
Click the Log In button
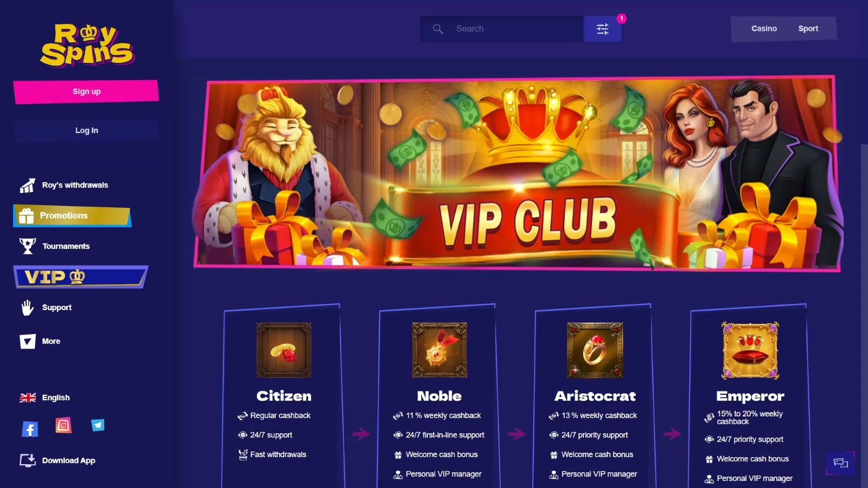pyautogui.click(x=87, y=131)
